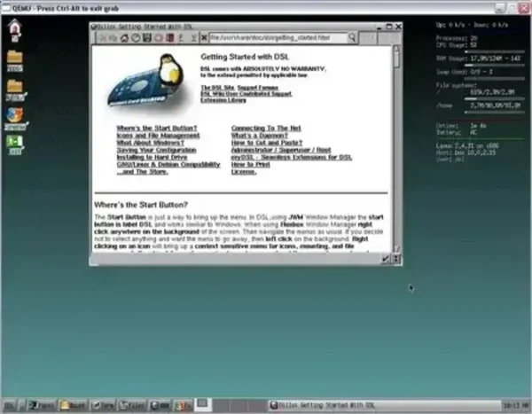Jump to Icons and File Management link

[158, 136]
